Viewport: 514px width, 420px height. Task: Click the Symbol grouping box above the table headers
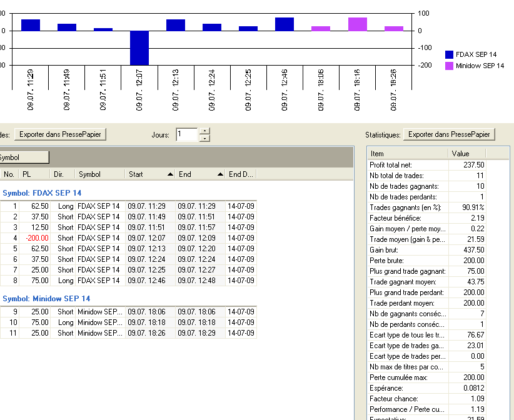(x=23, y=157)
